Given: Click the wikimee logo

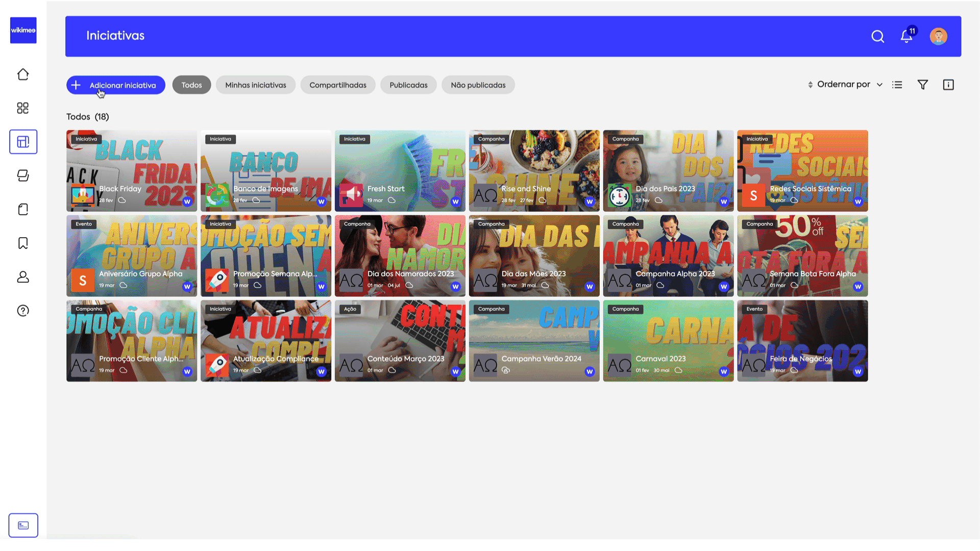Looking at the screenshot, I should [x=23, y=30].
